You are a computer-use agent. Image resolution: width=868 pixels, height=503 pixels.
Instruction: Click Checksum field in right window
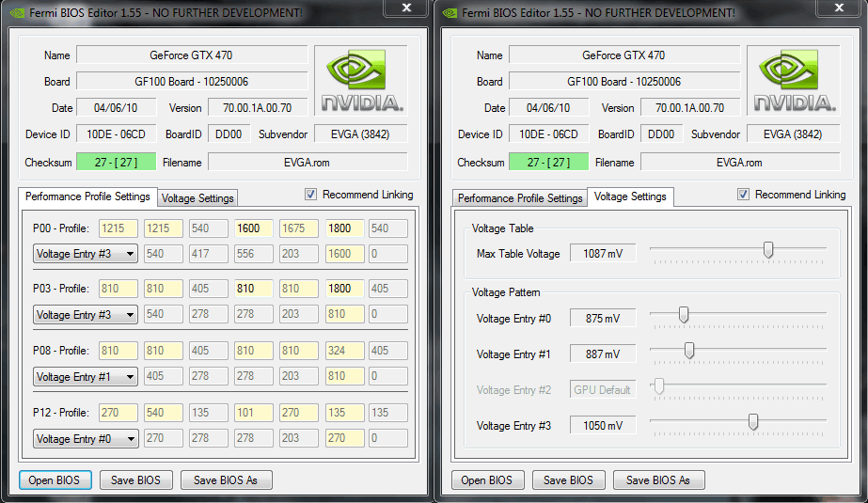tap(548, 162)
